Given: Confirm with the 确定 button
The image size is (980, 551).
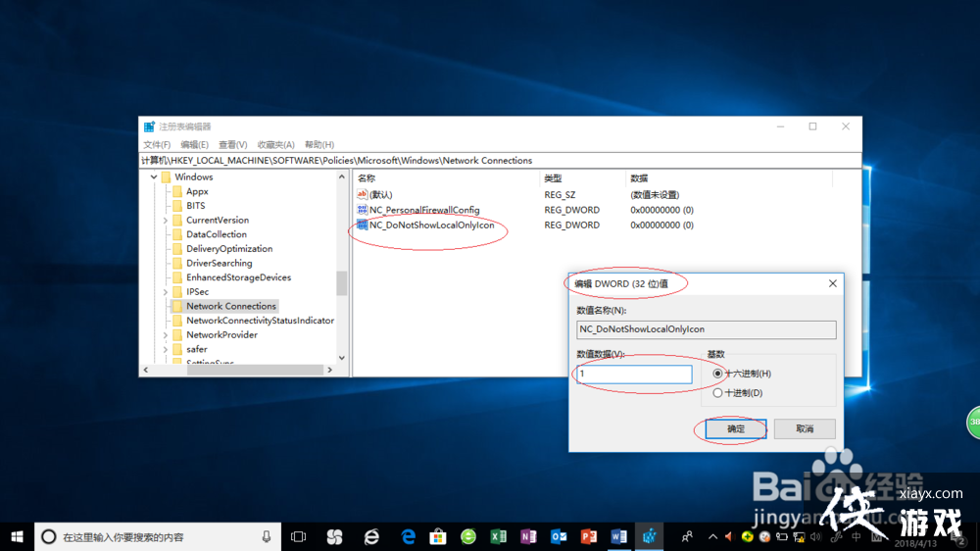Looking at the screenshot, I should click(x=736, y=429).
